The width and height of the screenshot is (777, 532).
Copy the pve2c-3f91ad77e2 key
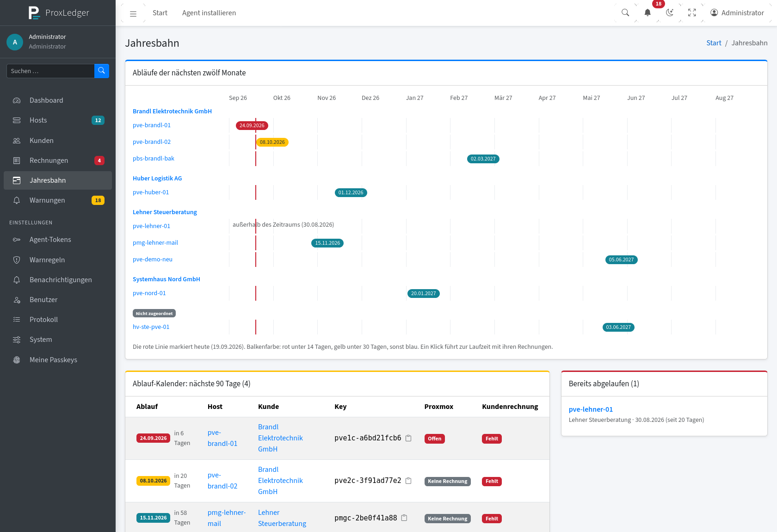[x=408, y=481]
